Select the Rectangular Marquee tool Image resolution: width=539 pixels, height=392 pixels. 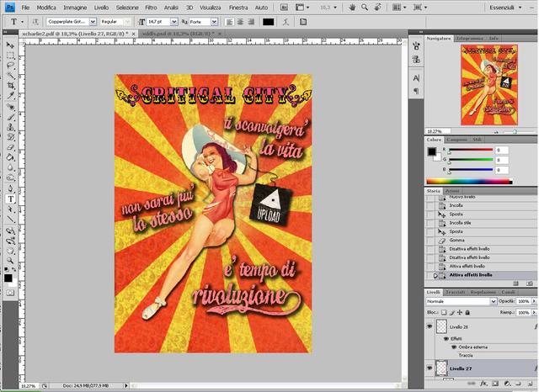coord(10,56)
